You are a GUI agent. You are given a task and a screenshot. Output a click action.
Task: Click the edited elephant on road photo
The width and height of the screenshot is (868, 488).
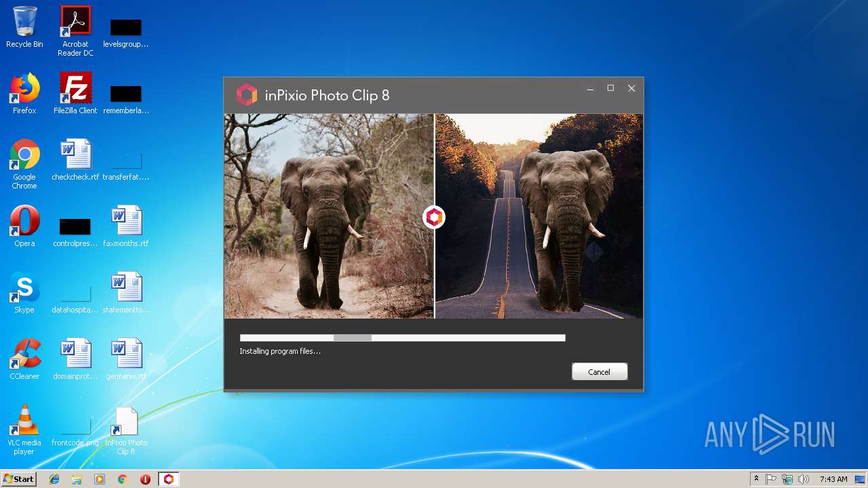tap(539, 216)
